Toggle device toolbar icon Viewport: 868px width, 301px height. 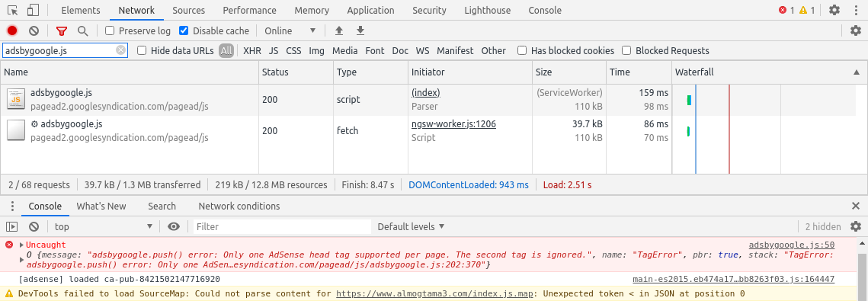34,10
